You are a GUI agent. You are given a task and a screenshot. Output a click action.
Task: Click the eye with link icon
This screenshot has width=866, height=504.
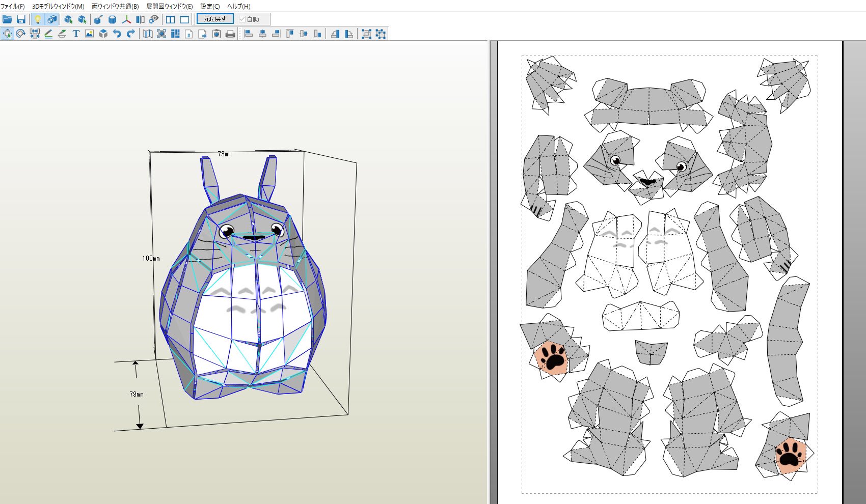click(x=154, y=19)
